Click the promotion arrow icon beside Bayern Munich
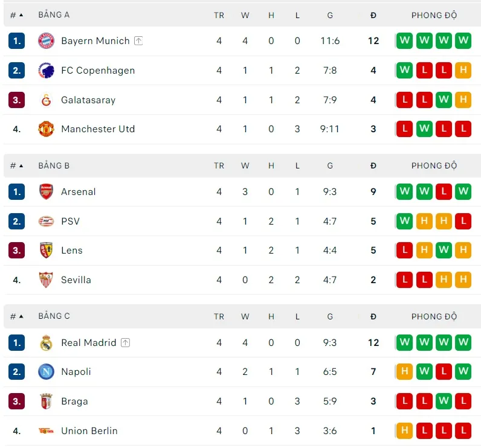The height and width of the screenshot is (448, 481). point(138,41)
